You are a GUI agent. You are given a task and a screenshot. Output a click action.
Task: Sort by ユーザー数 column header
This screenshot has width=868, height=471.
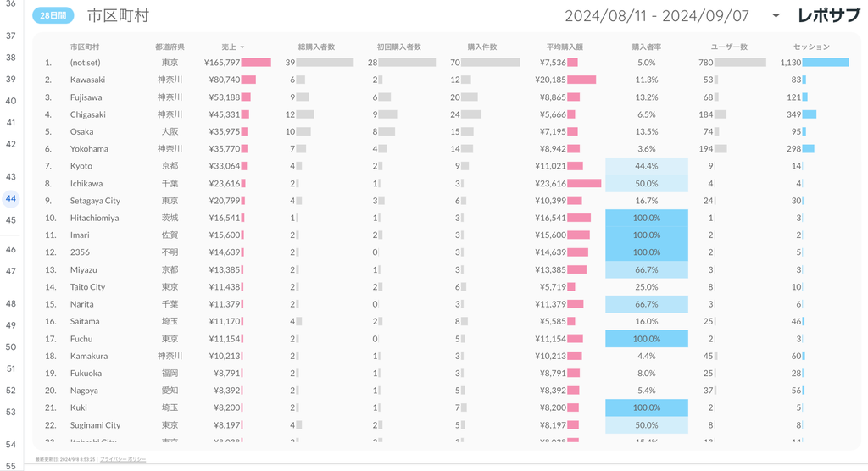729,47
